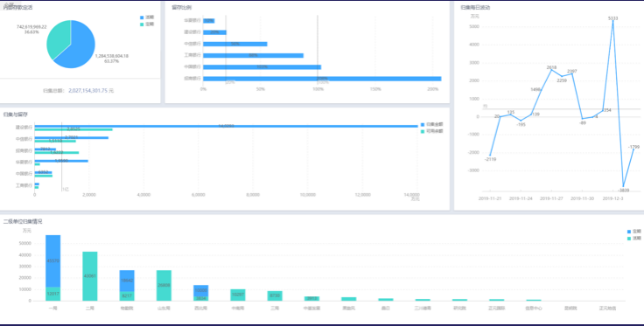
Task: Select the 10000 blue column segment
Action: coord(201,291)
